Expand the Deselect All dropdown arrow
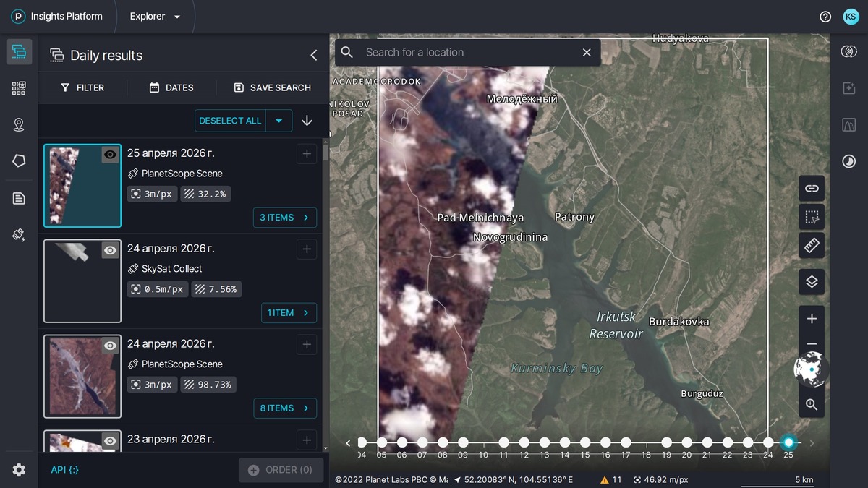The image size is (868, 488). pos(278,121)
